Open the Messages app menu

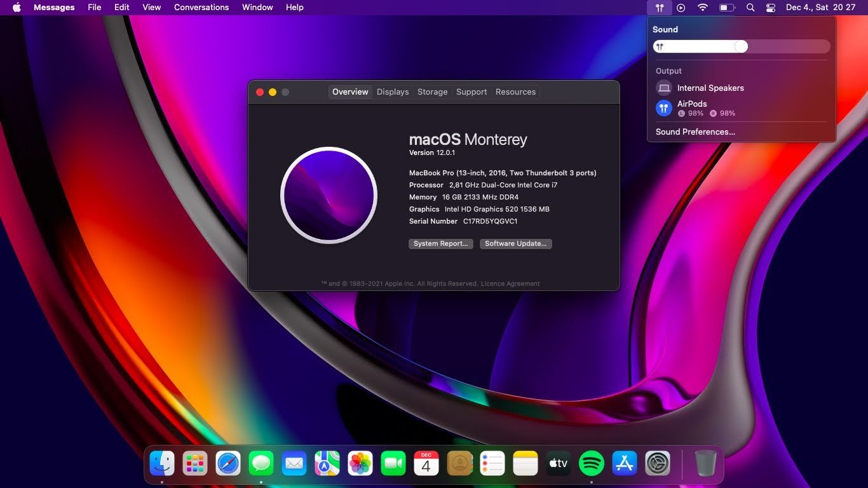click(x=54, y=7)
